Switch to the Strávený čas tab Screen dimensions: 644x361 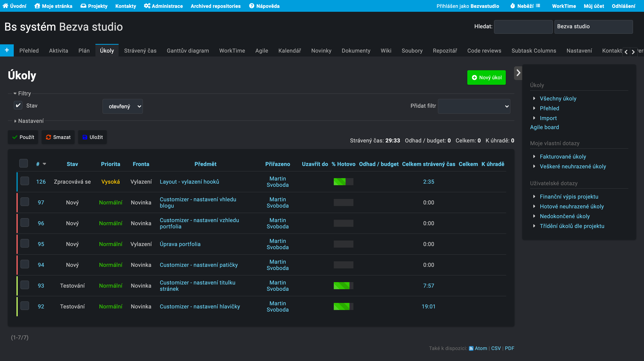point(140,51)
